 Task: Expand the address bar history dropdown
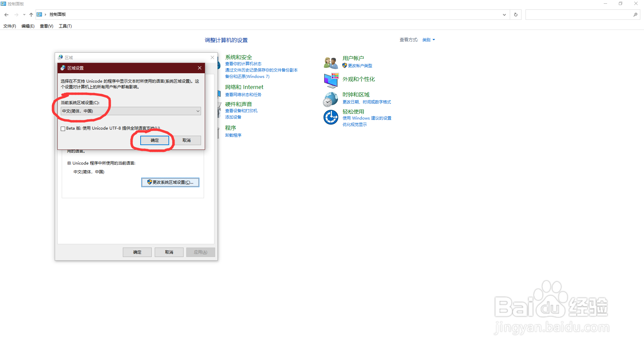tap(504, 14)
